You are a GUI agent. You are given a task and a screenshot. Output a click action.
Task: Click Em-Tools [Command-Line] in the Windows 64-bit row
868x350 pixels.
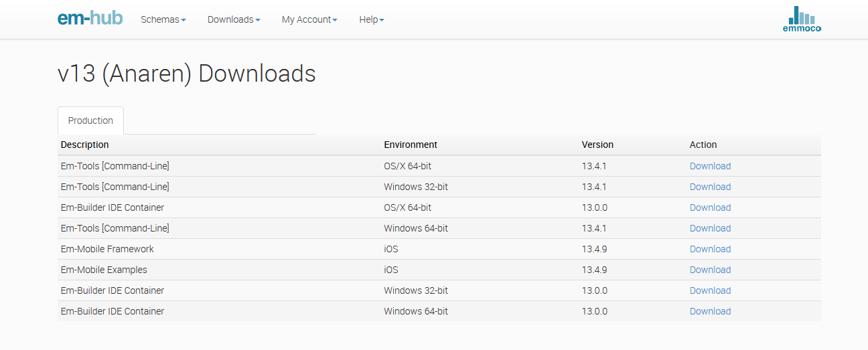point(115,228)
